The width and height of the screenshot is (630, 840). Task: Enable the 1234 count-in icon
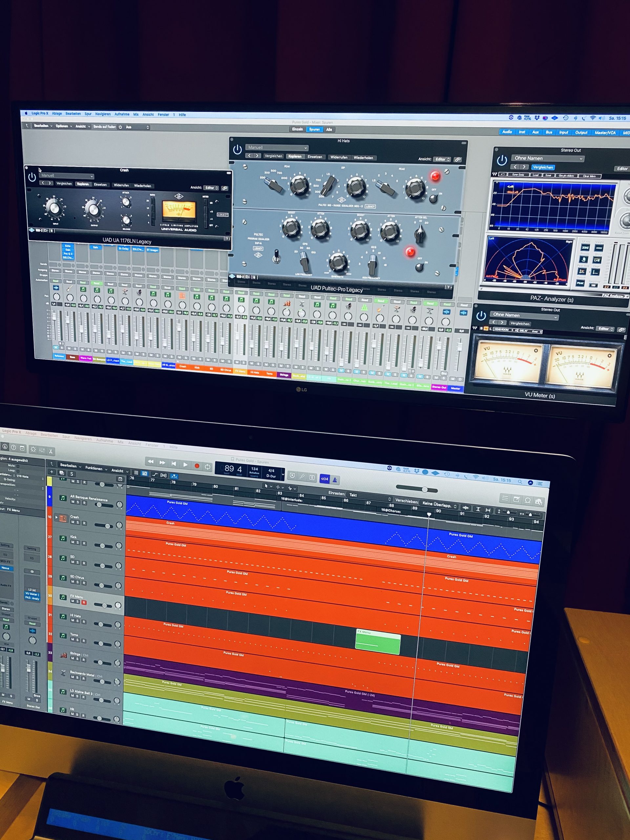(x=325, y=479)
